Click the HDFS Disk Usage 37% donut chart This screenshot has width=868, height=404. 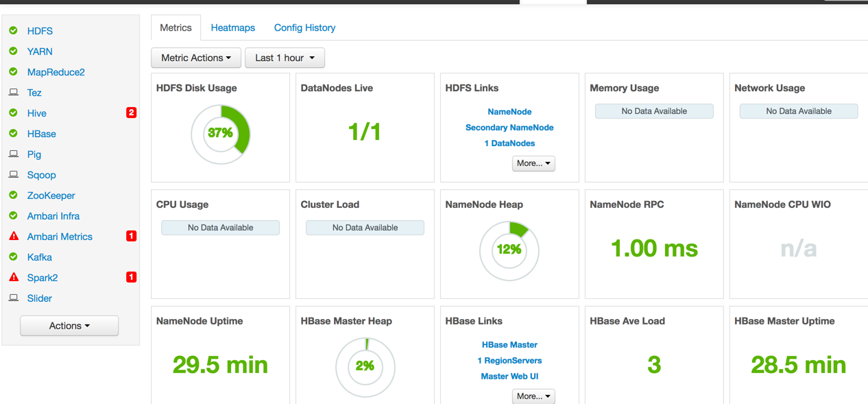coord(220,134)
